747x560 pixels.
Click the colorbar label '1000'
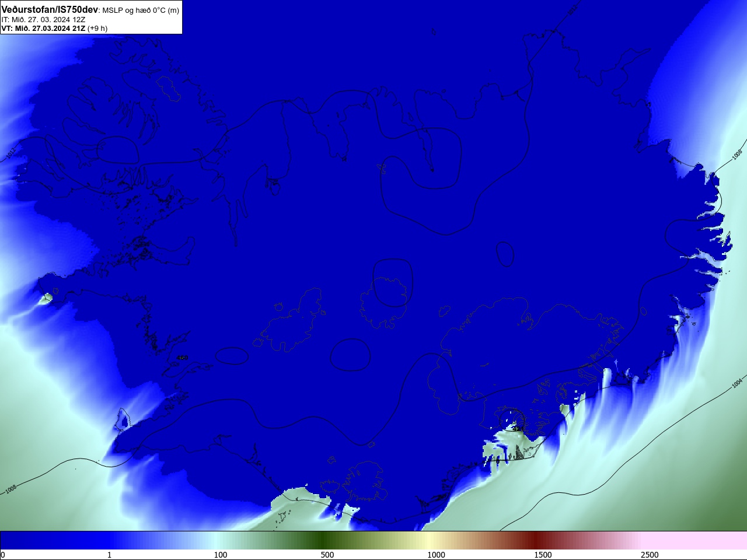436,555
